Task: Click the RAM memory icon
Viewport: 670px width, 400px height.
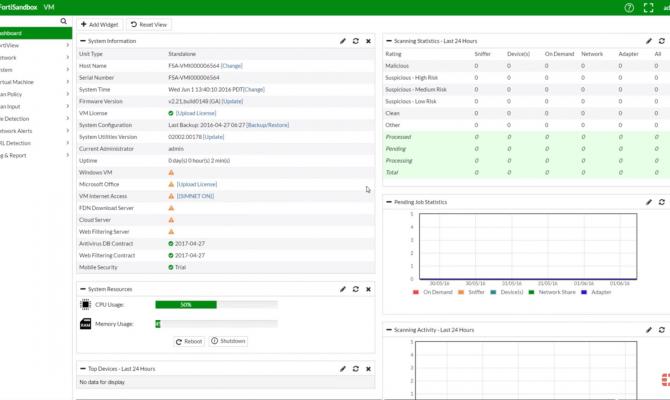Action: click(85, 324)
